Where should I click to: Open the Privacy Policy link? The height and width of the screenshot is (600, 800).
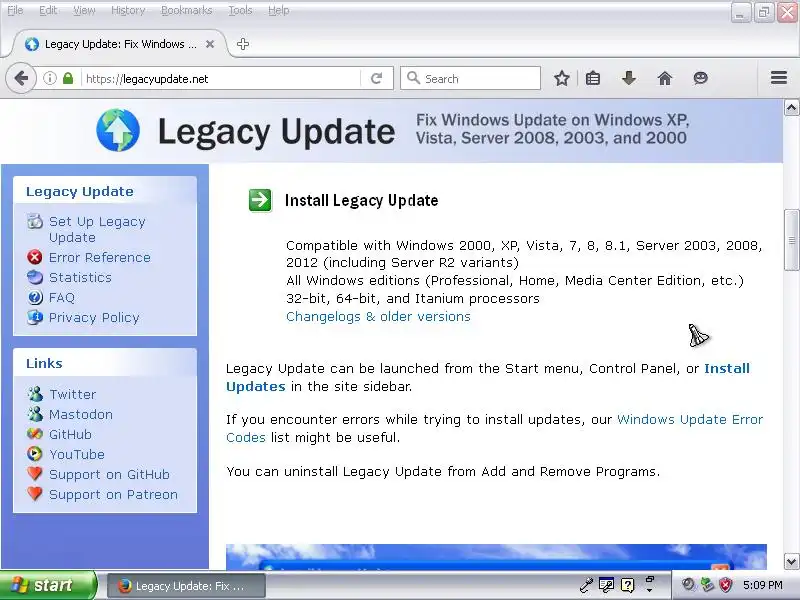click(94, 317)
